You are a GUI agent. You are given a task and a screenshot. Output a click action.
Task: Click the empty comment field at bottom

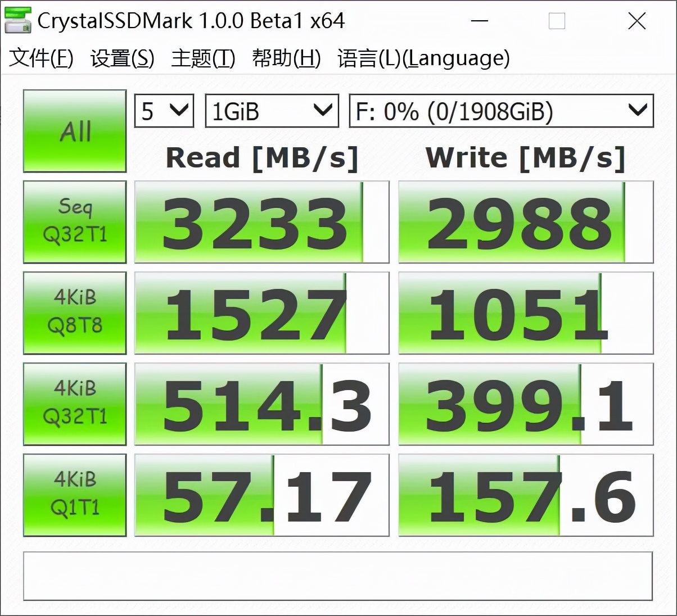pos(338,576)
